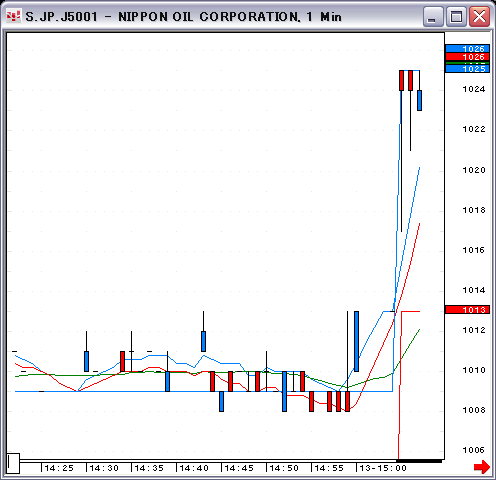
Task: Click the red scroll-right arrow icon
Action: pyautogui.click(x=482, y=466)
